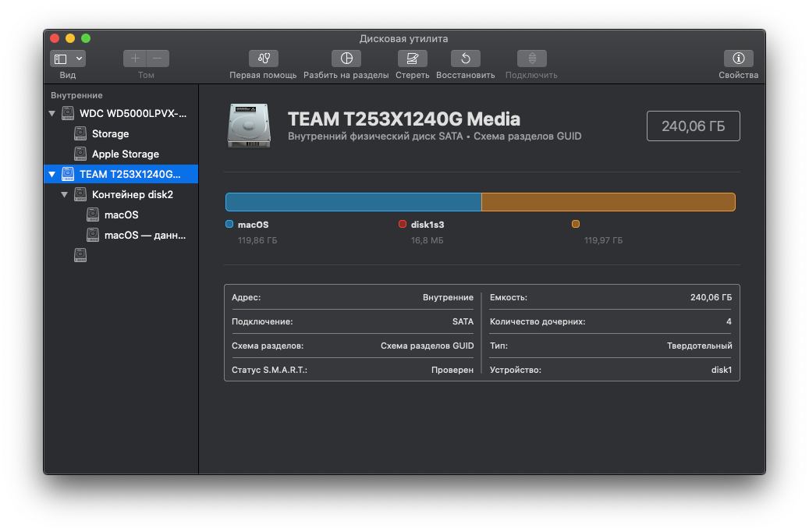
Task: Open the Info (Свойства) icon
Action: pos(738,59)
